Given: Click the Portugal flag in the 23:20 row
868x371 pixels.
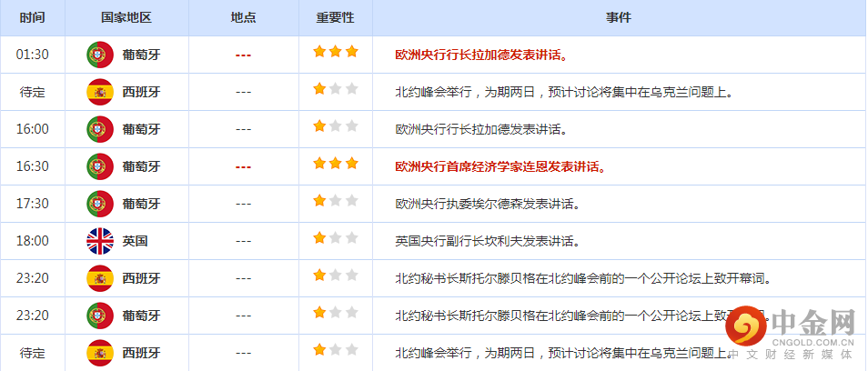Looking at the screenshot, I should click(100, 316).
